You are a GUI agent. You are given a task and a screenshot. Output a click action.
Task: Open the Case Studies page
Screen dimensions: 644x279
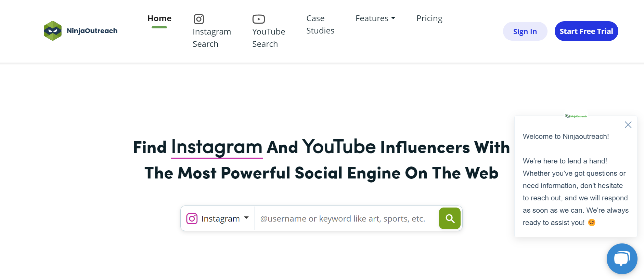(x=320, y=25)
